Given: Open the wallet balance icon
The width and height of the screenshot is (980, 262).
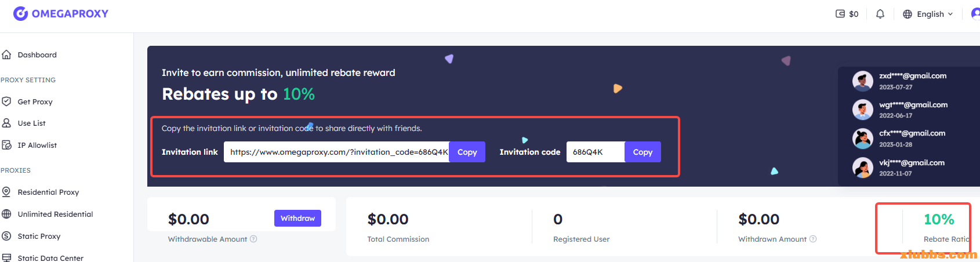Looking at the screenshot, I should pos(840,14).
